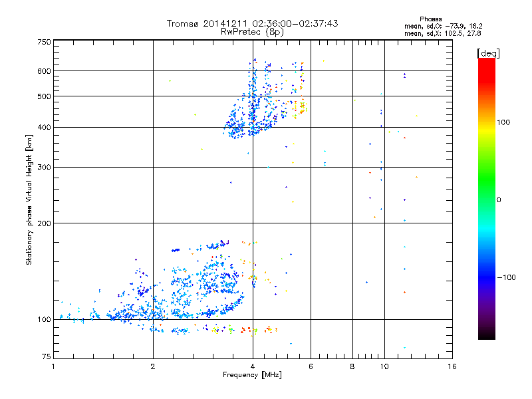Viewport: 532px width, 399px height.
Task: Click the y-axis '600' tick label
Action: (45, 71)
